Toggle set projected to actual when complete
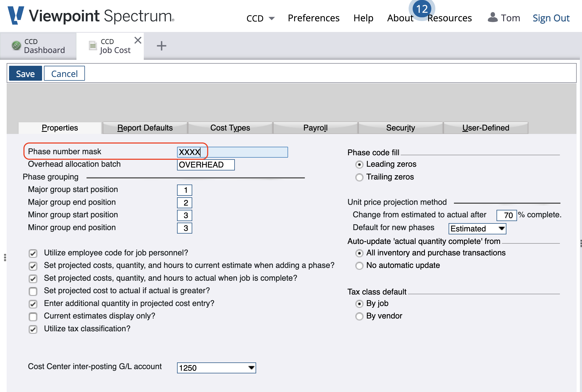This screenshot has width=582, height=392. 33,279
